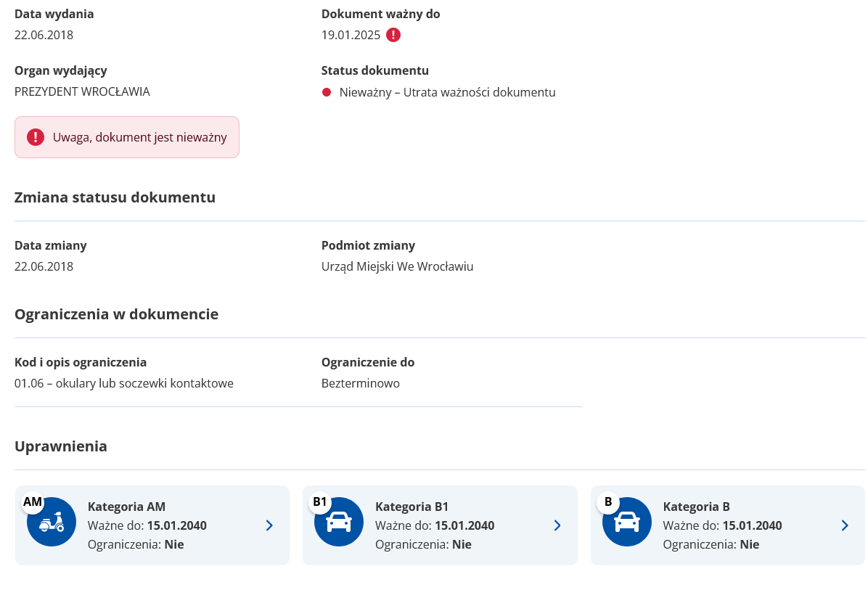868x590 pixels.
Task: Click the car icon in Kategoria B card
Action: pyautogui.click(x=627, y=523)
